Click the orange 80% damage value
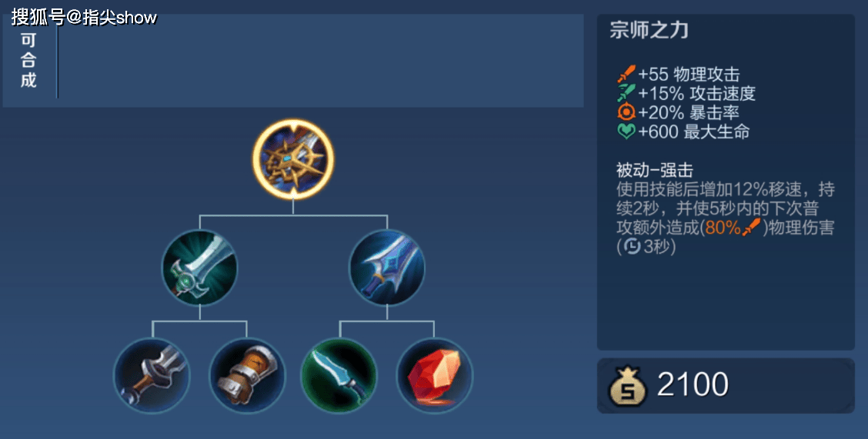Image resolution: width=868 pixels, height=439 pixels. 723,228
